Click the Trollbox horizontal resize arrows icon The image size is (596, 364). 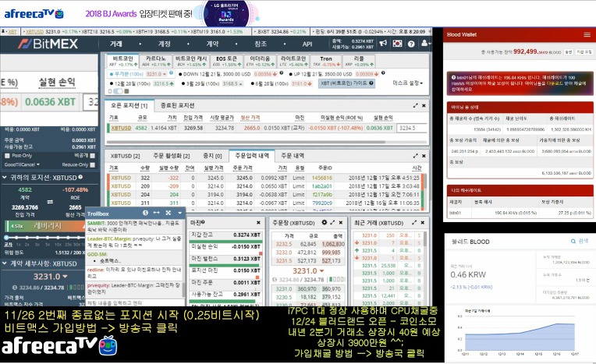157,213
